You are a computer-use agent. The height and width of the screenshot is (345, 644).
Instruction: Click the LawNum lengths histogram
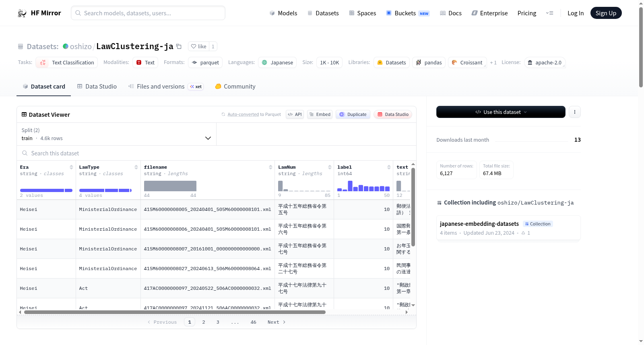point(304,186)
